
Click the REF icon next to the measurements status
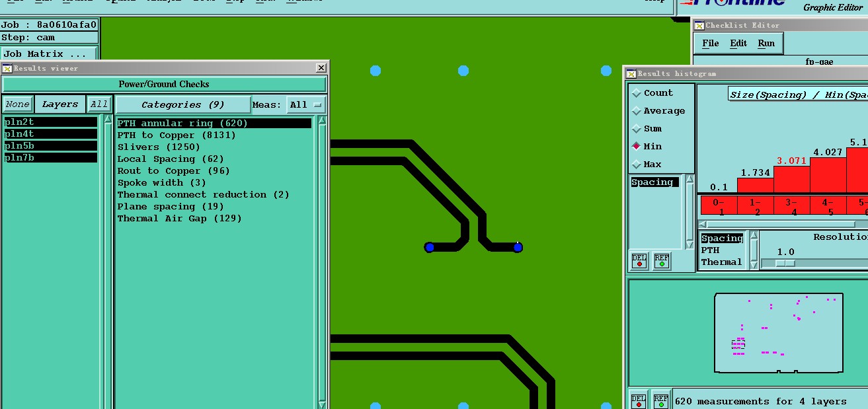click(x=660, y=400)
